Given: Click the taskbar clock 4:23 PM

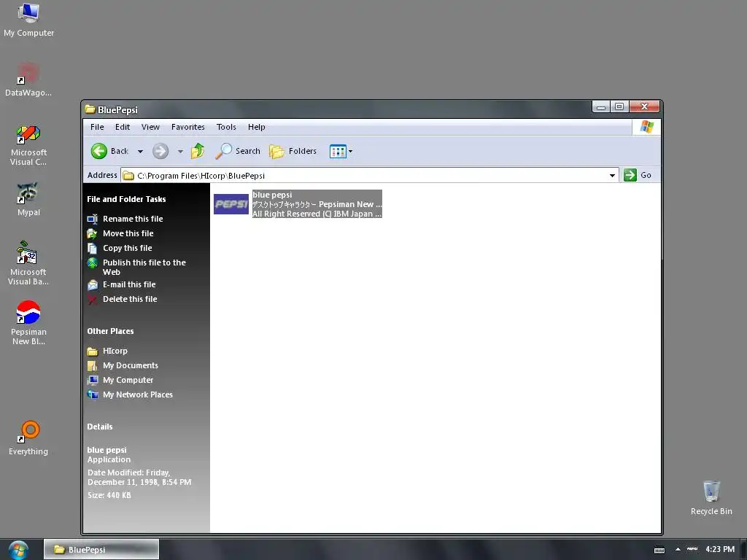Looking at the screenshot, I should [x=720, y=549].
